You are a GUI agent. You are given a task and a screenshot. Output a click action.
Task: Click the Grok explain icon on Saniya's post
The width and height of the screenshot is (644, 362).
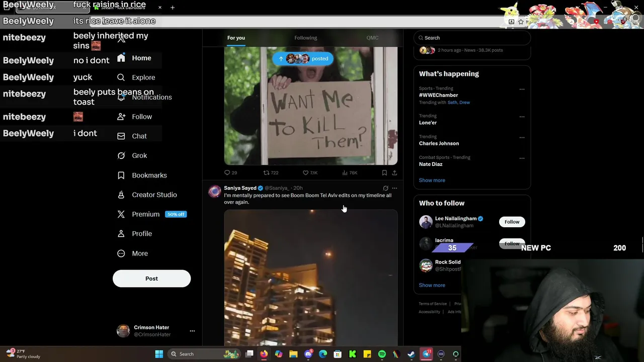click(x=385, y=188)
